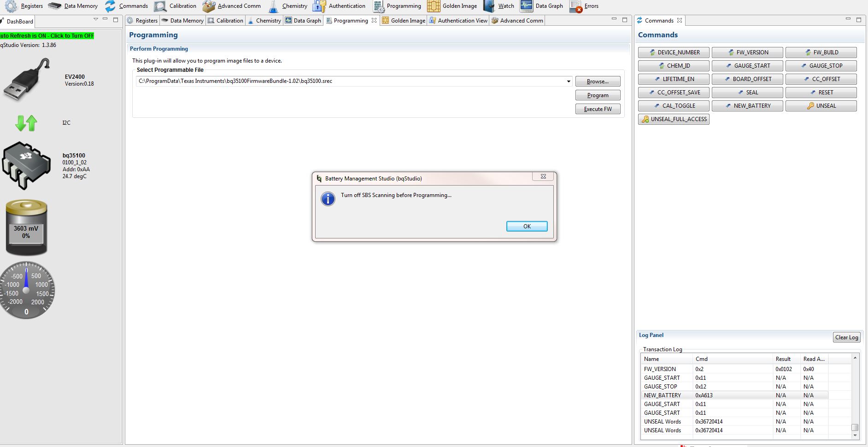This screenshot has height=447, width=868.
Task: Select the NEW_BATTERY row in Transaction Log
Action: [x=734, y=395]
